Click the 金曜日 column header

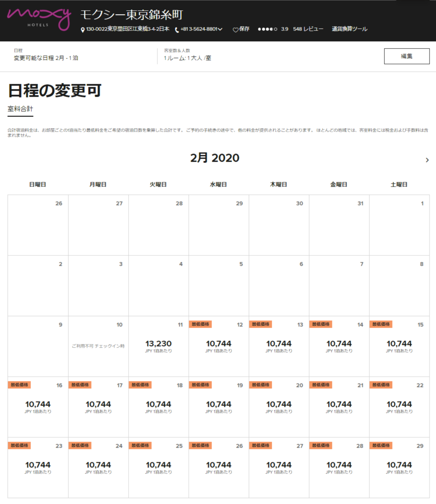coord(339,184)
